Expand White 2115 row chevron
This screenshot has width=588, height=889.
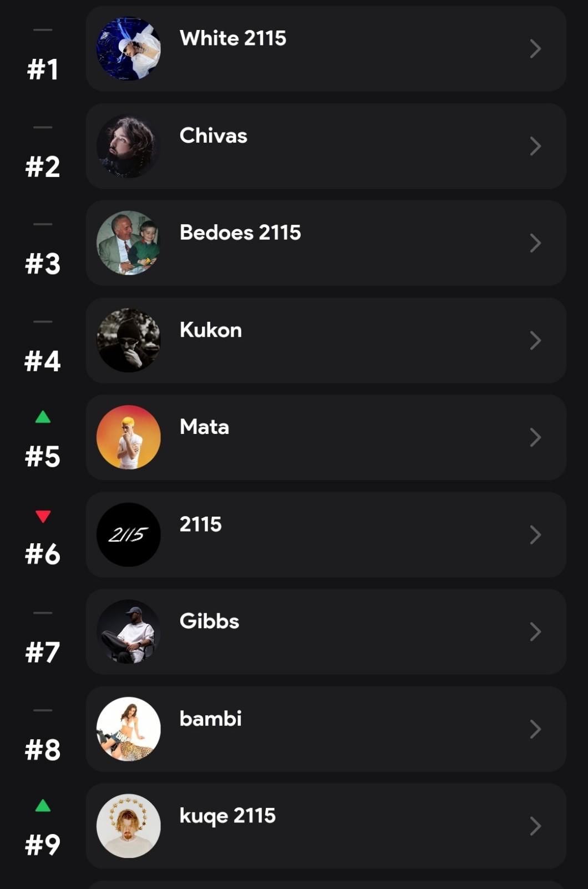(x=535, y=49)
